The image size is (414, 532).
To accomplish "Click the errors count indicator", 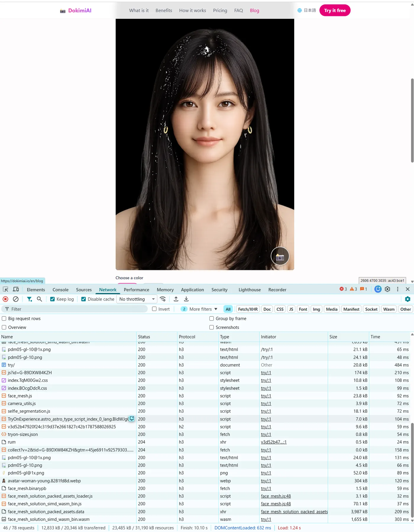I will click(x=343, y=289).
